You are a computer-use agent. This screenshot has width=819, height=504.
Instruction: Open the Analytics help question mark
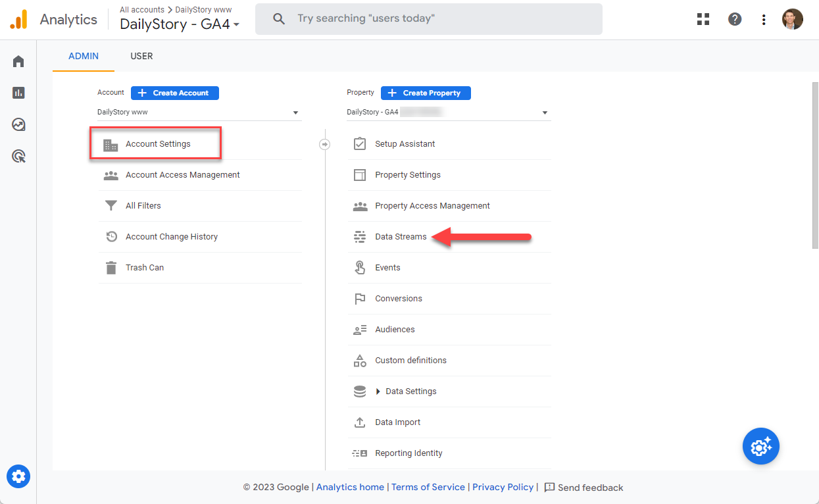734,18
